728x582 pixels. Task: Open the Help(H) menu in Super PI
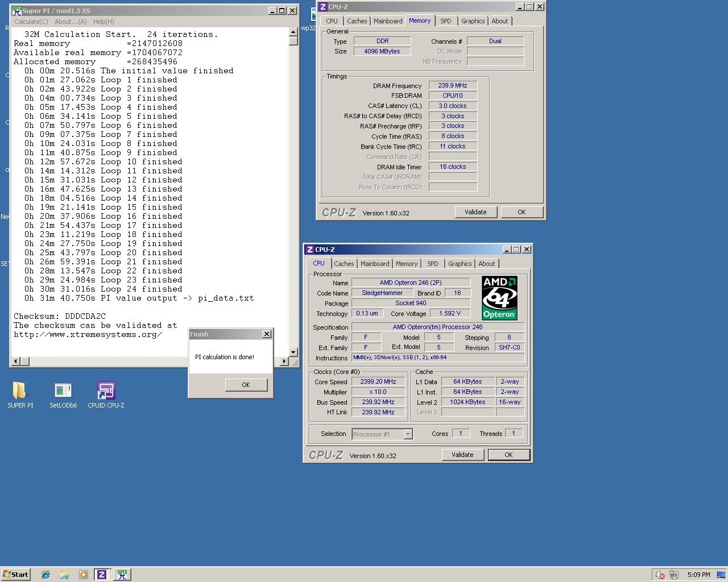(x=104, y=22)
